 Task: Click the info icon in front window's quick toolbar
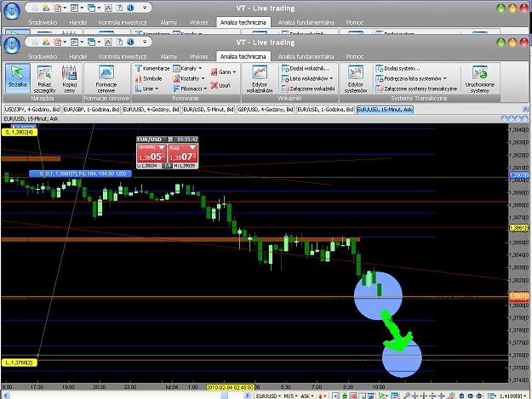click(x=130, y=42)
